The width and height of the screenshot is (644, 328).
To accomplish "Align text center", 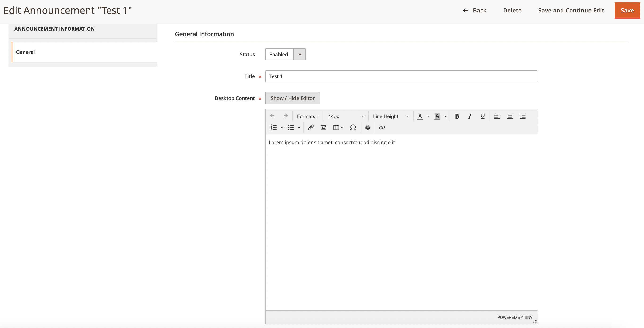I will coord(510,116).
